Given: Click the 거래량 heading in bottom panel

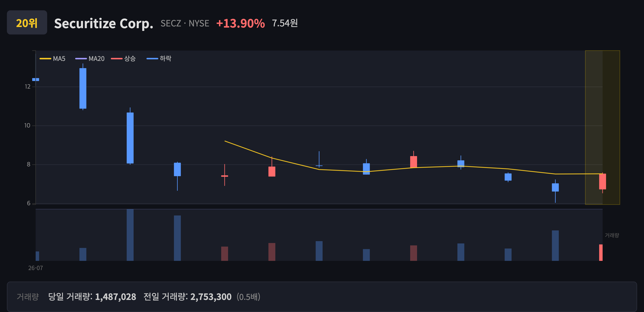Looking at the screenshot, I should tap(28, 297).
